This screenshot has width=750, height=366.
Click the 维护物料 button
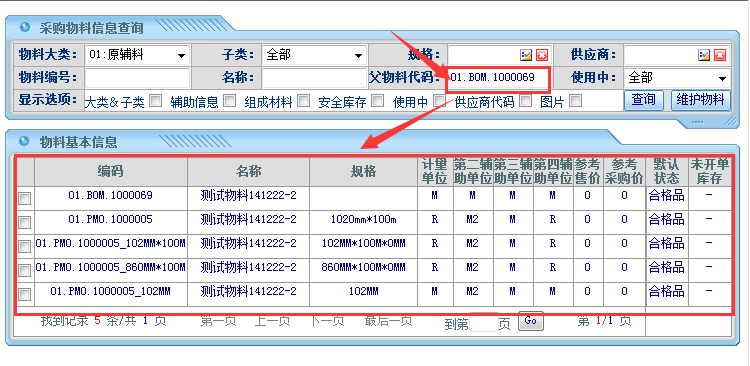click(x=701, y=100)
